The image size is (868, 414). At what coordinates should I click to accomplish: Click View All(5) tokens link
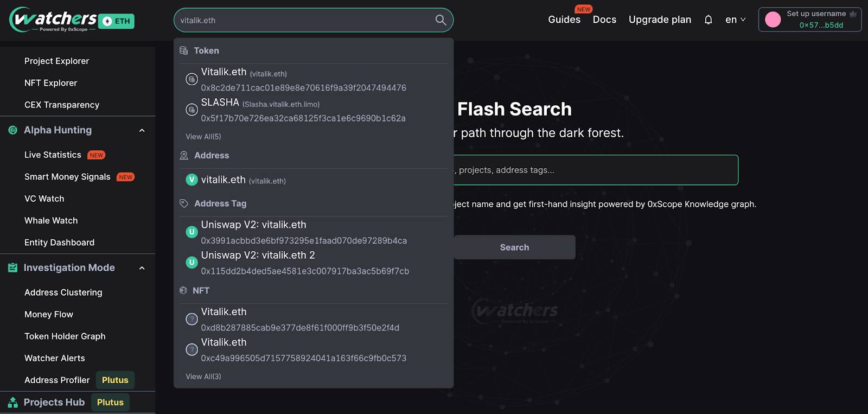(x=203, y=137)
